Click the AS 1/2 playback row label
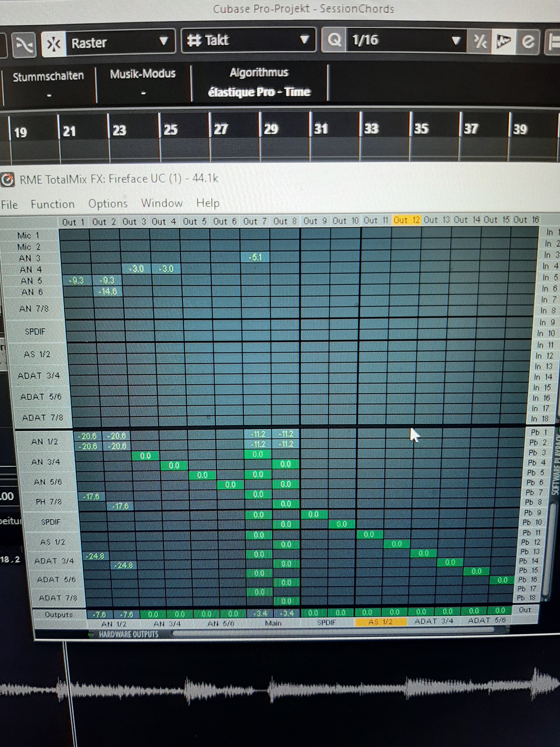 52,542
